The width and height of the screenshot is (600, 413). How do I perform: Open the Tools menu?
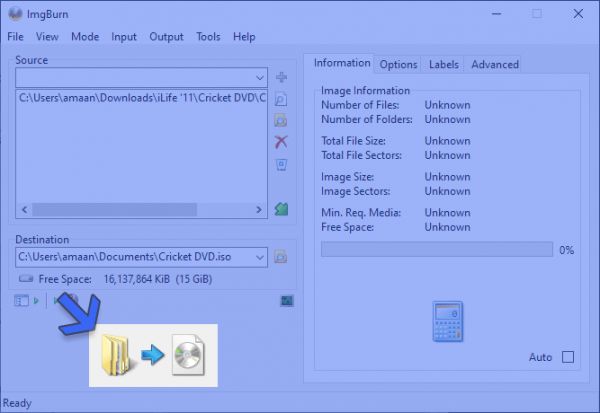(x=208, y=37)
